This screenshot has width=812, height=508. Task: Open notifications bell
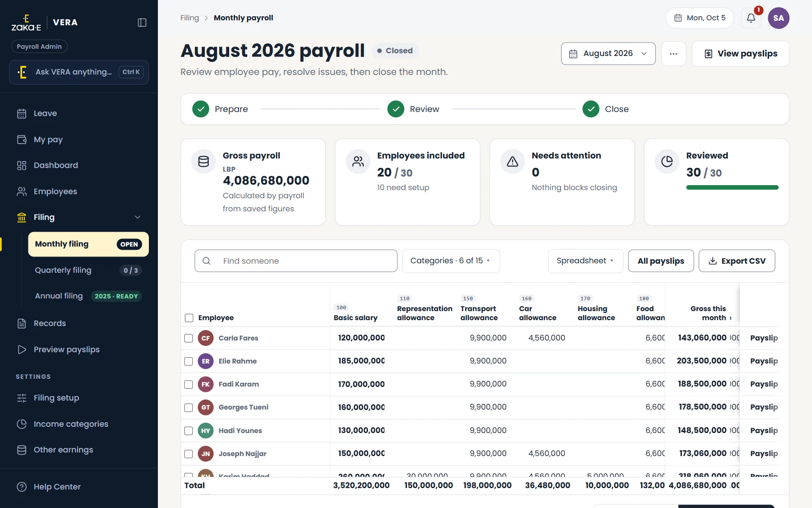(x=751, y=18)
